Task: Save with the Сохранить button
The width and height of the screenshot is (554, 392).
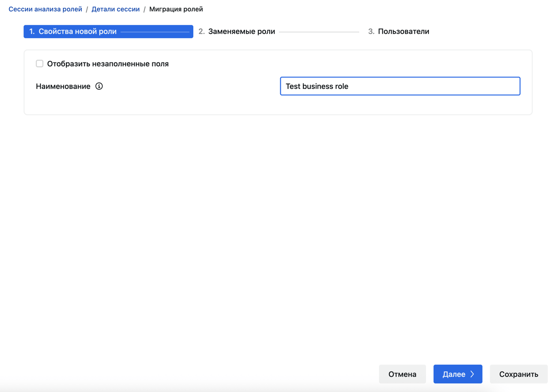Action: (519, 374)
